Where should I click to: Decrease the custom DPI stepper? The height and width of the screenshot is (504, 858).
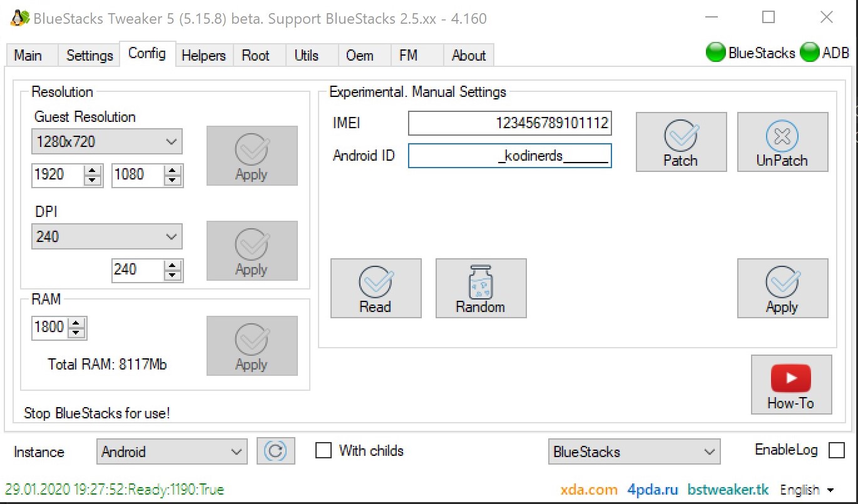(173, 276)
